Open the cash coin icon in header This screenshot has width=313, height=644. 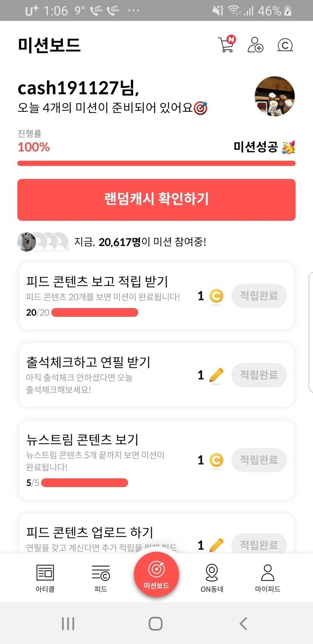(x=285, y=45)
